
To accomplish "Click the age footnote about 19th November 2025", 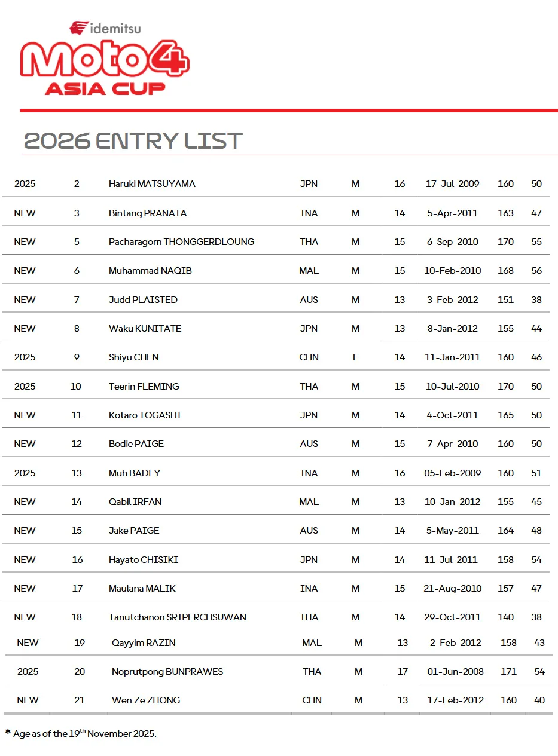I will pyautogui.click(x=84, y=734).
